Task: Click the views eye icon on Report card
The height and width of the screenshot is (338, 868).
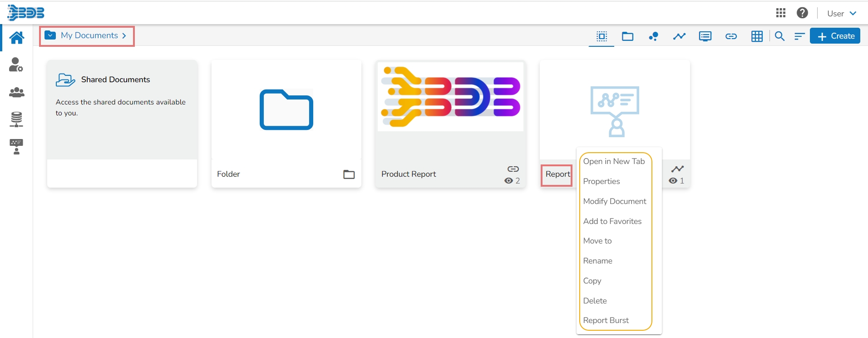Action: [673, 181]
